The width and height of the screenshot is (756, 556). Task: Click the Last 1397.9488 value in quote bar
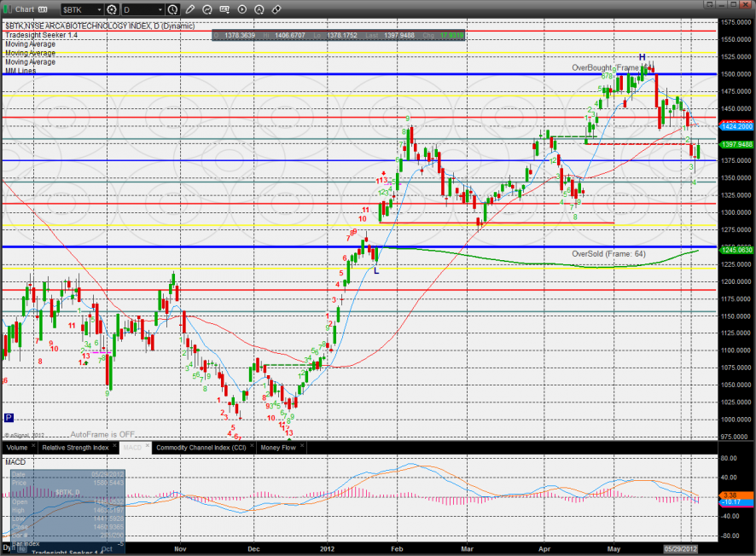pos(398,35)
